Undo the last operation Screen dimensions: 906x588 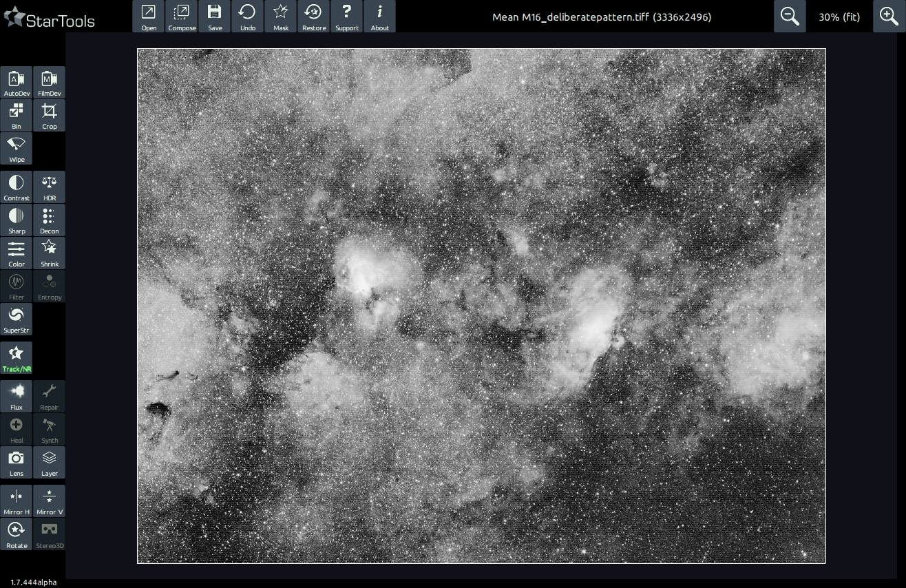pos(247,17)
